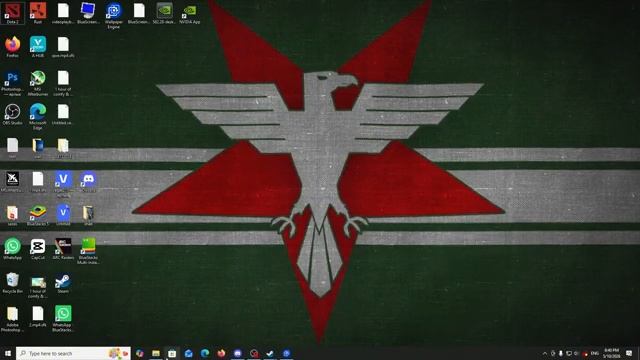640x360 pixels.
Task: Expand hidden system tray icons chevron
Action: (545, 353)
